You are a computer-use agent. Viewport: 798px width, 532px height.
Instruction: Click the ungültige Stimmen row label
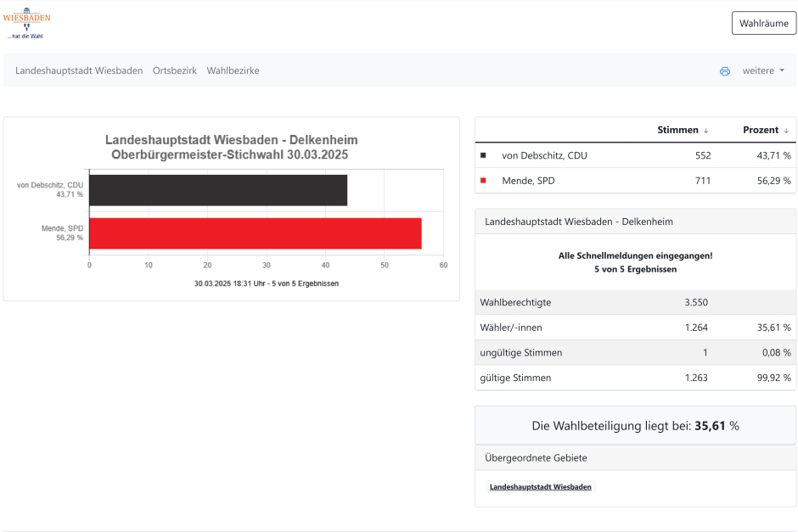[x=520, y=352]
